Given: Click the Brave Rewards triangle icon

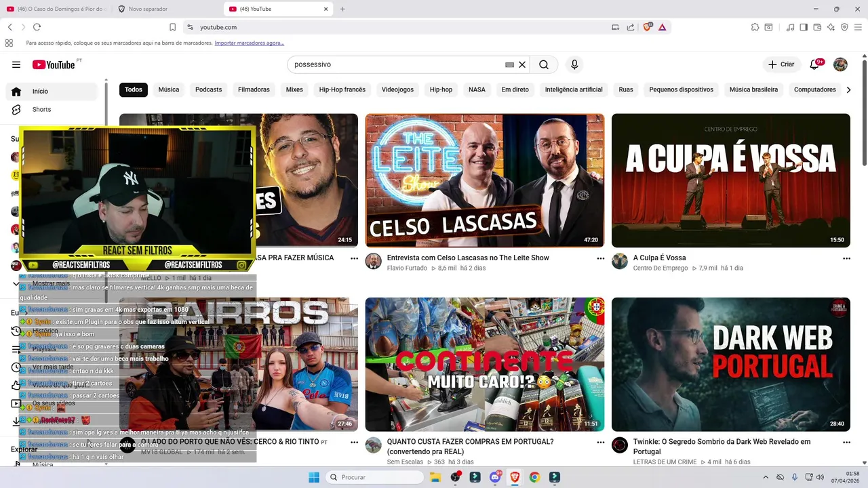Looking at the screenshot, I should (x=662, y=27).
